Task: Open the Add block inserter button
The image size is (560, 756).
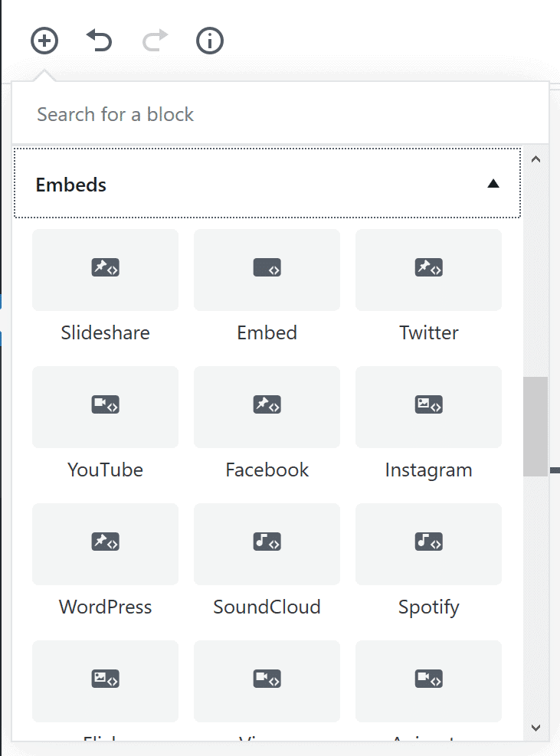Action: click(44, 41)
